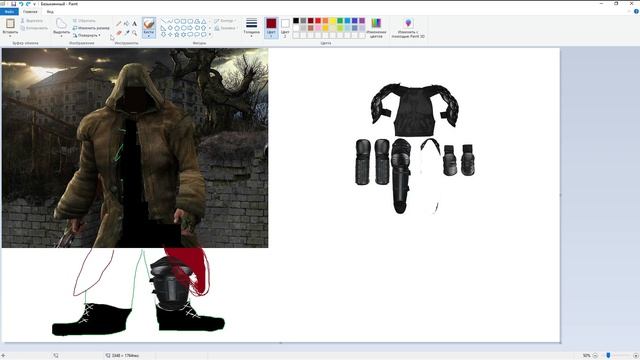
Task: Choose the oval shape
Action: coord(177,21)
